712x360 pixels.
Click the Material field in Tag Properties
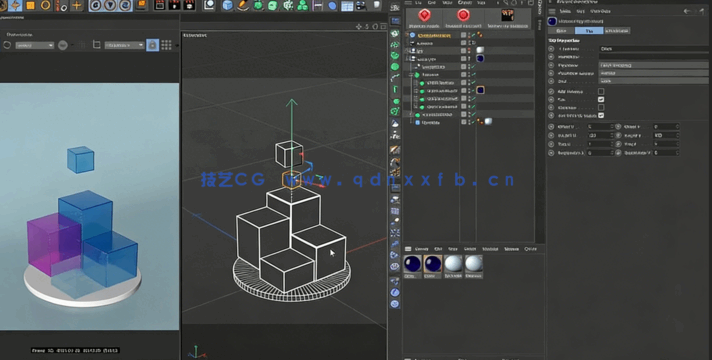[x=653, y=49]
